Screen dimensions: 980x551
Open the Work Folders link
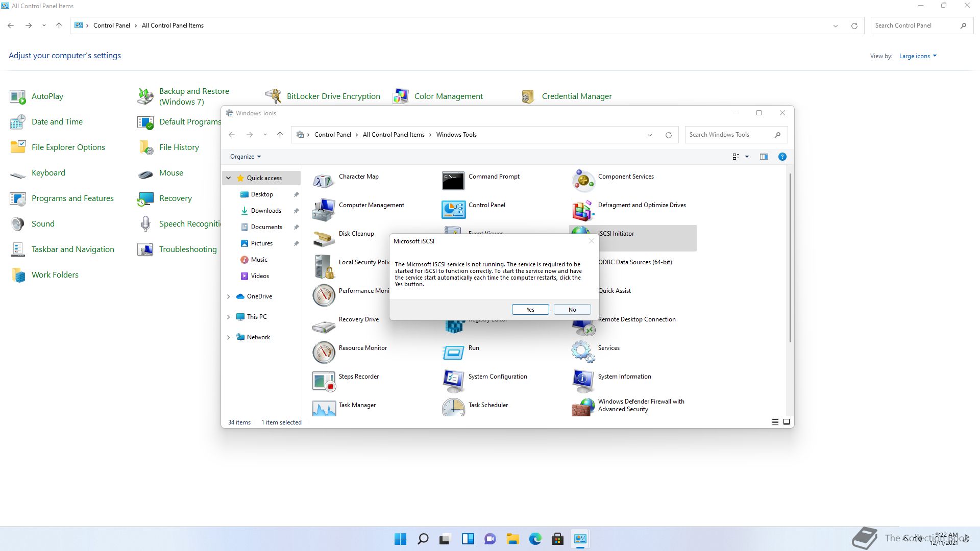click(x=55, y=275)
